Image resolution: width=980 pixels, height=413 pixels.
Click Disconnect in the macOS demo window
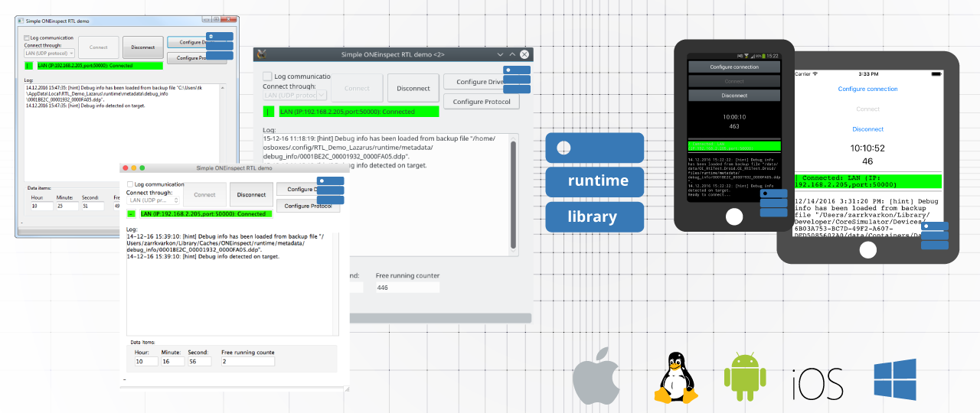point(251,195)
